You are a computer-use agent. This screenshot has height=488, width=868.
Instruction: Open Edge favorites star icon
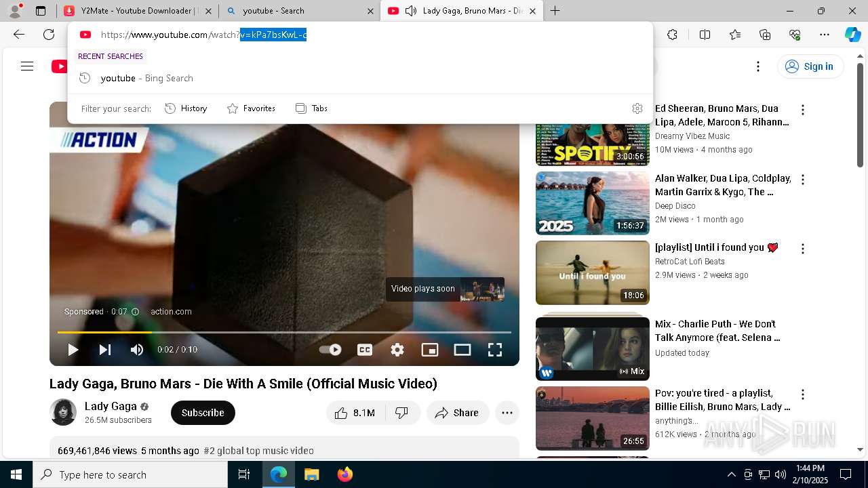point(735,35)
